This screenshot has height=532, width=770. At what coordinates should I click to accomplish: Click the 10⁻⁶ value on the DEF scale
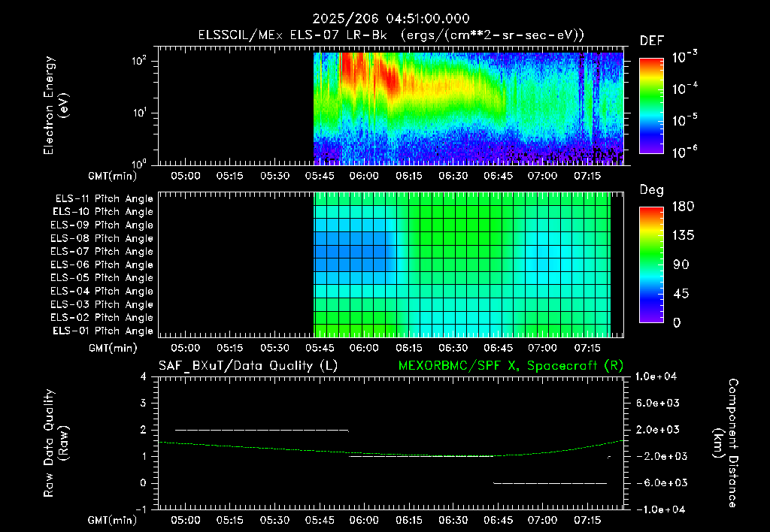coord(684,152)
